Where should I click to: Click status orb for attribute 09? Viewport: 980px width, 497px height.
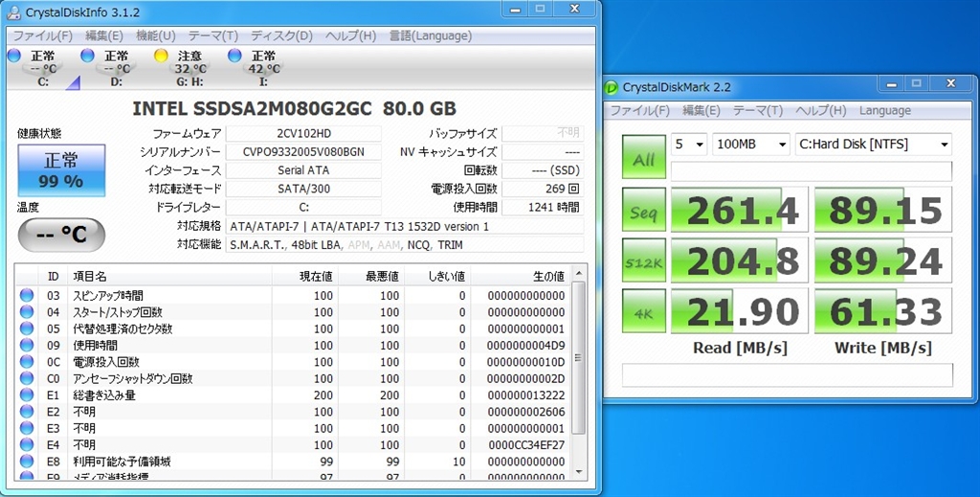(26, 345)
